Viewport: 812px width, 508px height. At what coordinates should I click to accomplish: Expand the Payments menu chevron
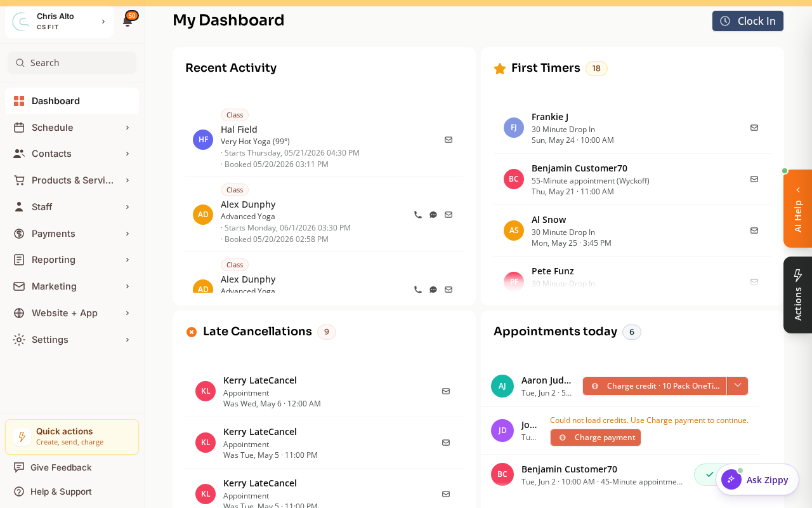[128, 234]
